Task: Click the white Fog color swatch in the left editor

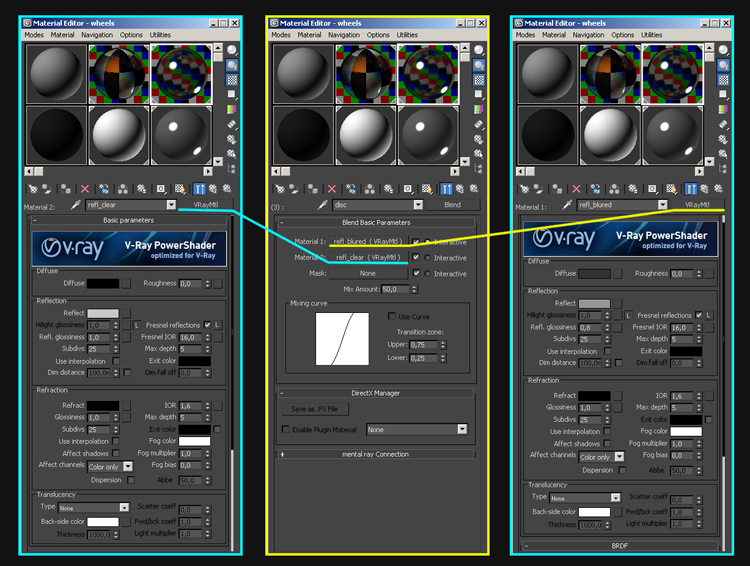Action: pyautogui.click(x=194, y=441)
